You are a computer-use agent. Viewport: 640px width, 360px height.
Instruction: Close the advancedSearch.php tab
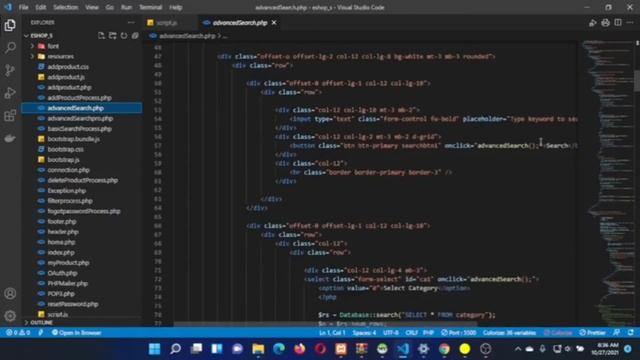coord(274,23)
